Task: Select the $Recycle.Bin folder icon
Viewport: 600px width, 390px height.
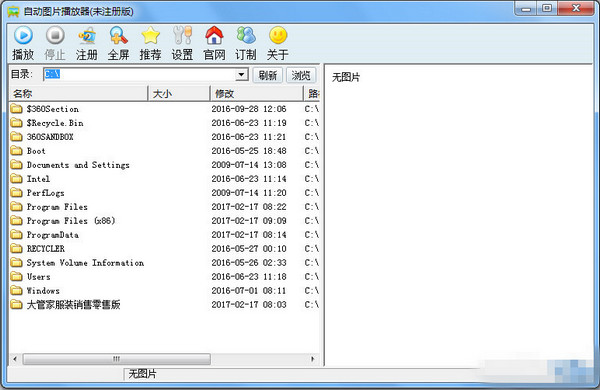Action: [16, 123]
